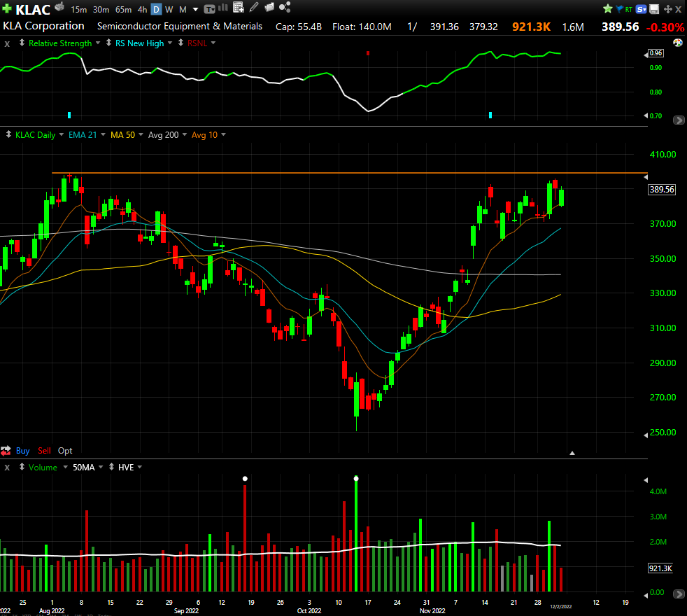Click the HVE dot atop green volume spike

coord(356,478)
